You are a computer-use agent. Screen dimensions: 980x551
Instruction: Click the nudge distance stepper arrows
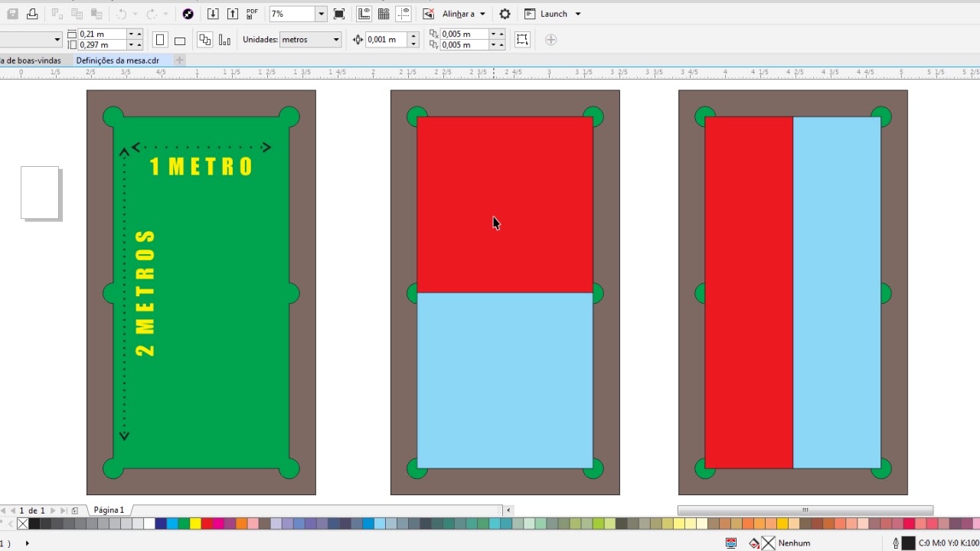tap(413, 40)
